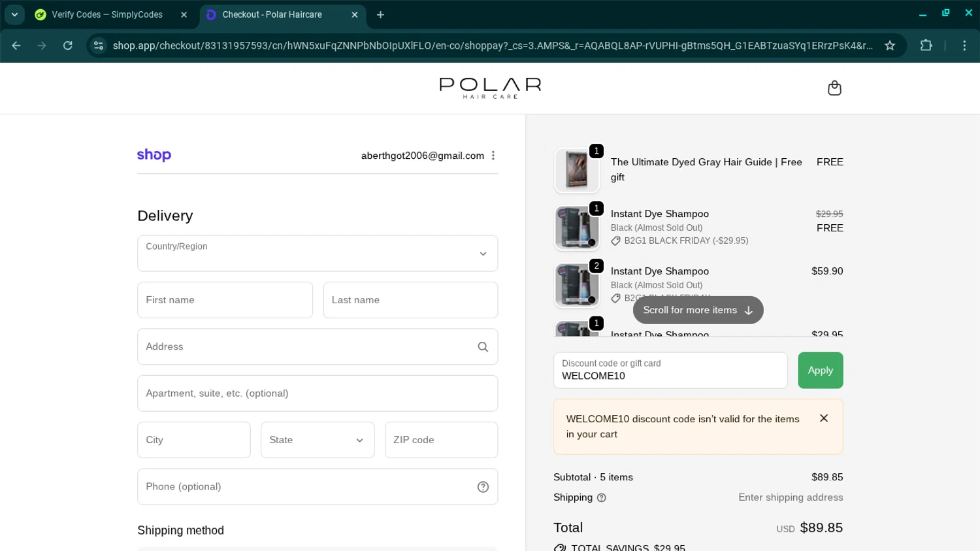980x551 pixels.
Task: Dismiss the WELCOME10 invalid code alert
Action: point(824,418)
